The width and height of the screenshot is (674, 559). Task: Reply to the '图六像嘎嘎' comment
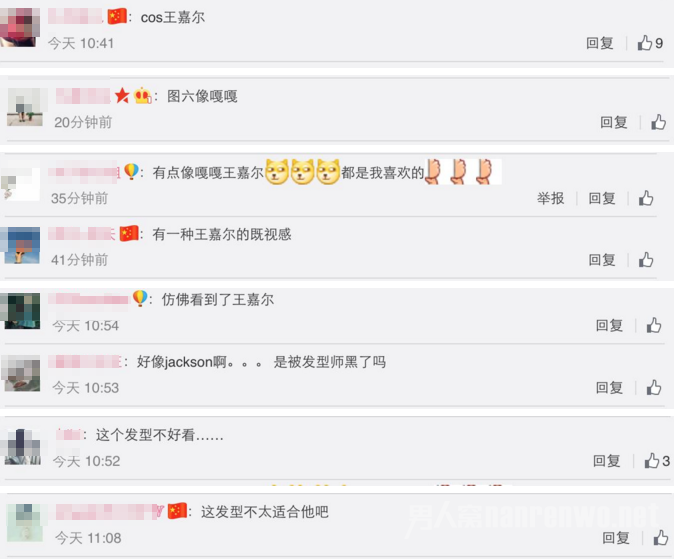[x=614, y=122]
